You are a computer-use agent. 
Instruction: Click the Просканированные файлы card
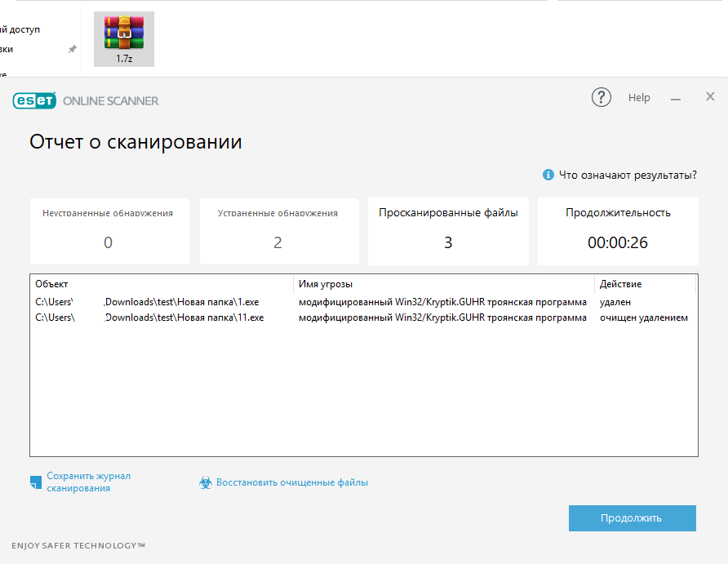click(x=448, y=231)
